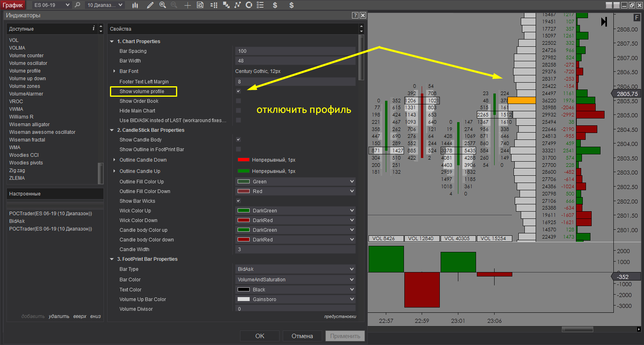Image resolution: width=644 pixels, height=345 pixels.
Task: Click the zoom in magnifier icon
Action: [x=163, y=5]
